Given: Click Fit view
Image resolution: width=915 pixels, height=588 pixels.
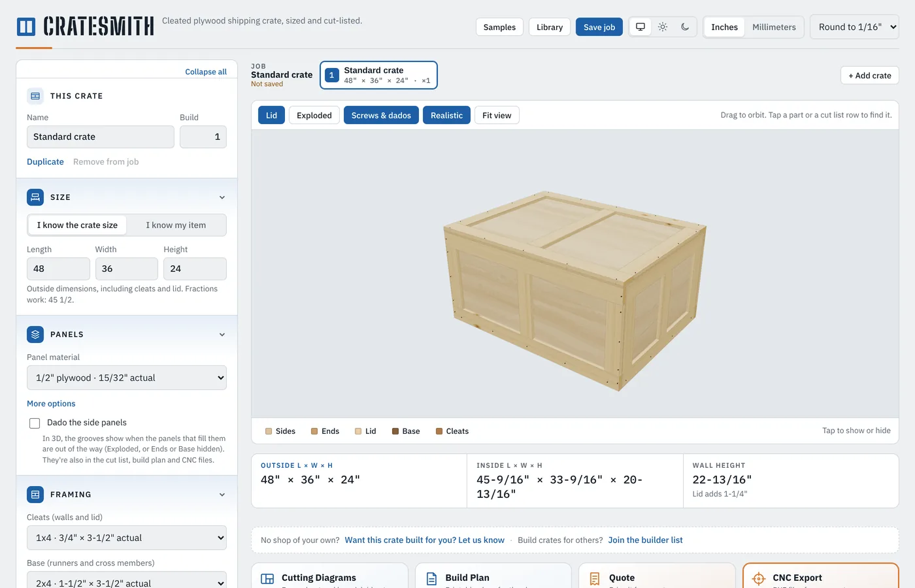Looking at the screenshot, I should coord(497,116).
